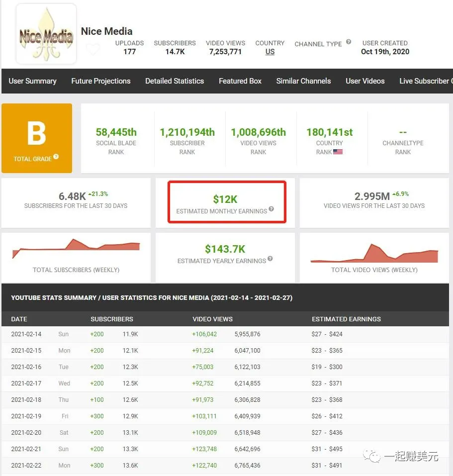Screen dimensions: 453x476
Task: Click the +6.9% video views change indicator
Action: pyautogui.click(x=400, y=193)
